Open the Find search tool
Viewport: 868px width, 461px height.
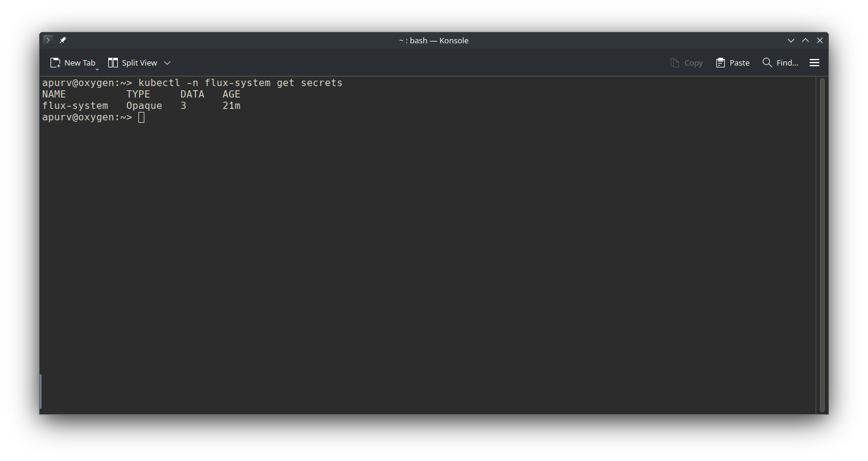(x=780, y=63)
